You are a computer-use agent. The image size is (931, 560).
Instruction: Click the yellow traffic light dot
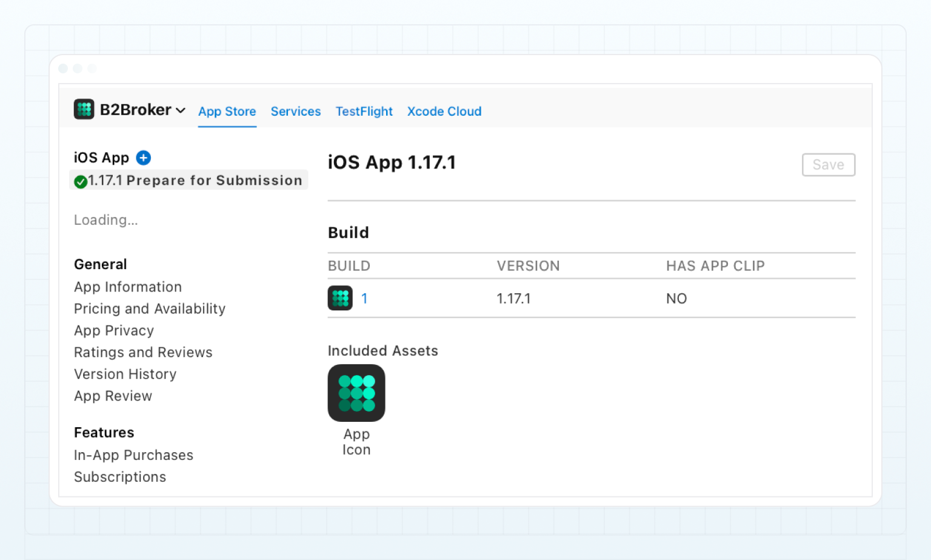[x=78, y=68]
